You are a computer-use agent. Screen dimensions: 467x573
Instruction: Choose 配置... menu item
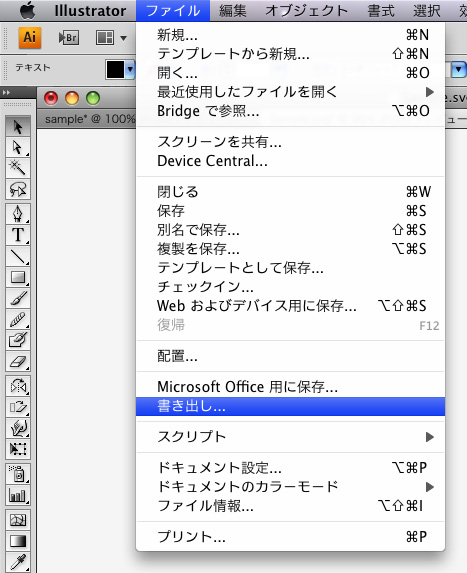(x=291, y=356)
